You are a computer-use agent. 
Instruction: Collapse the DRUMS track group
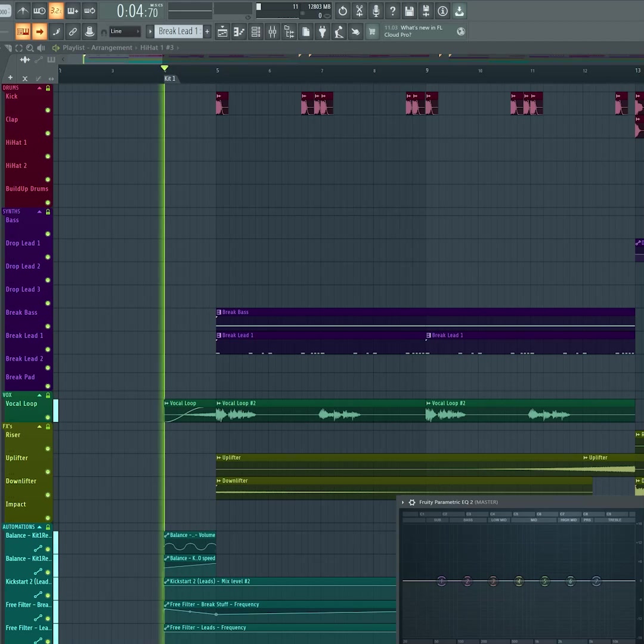point(39,88)
